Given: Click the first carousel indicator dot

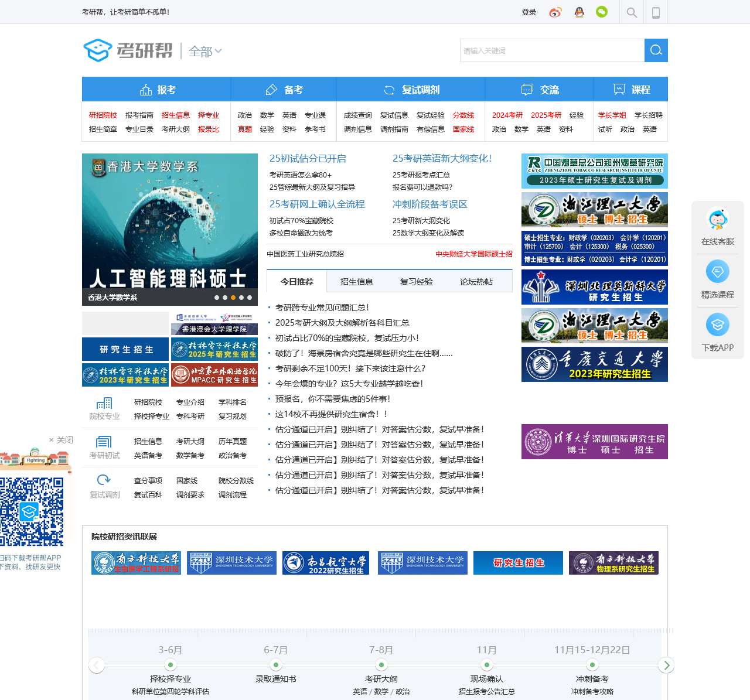Looking at the screenshot, I should (x=217, y=298).
